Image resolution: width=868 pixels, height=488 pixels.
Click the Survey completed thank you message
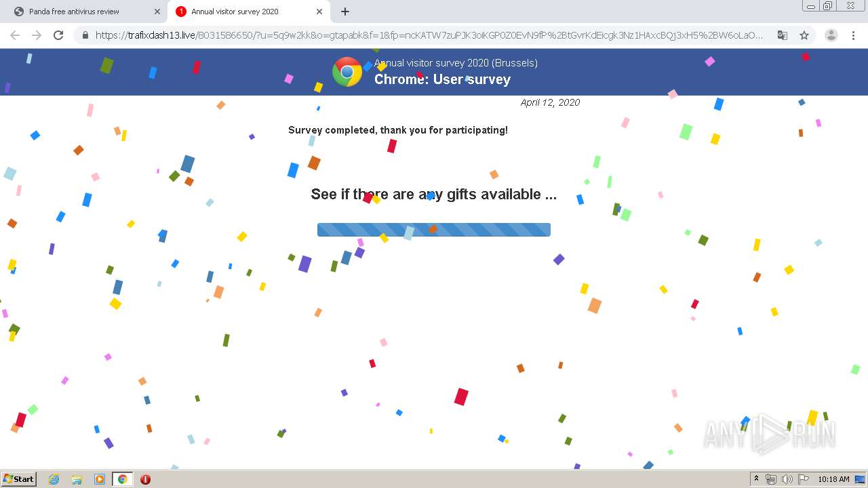[x=398, y=130]
